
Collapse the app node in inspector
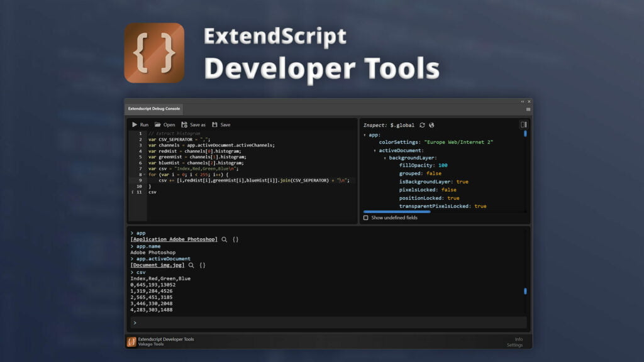pos(365,134)
